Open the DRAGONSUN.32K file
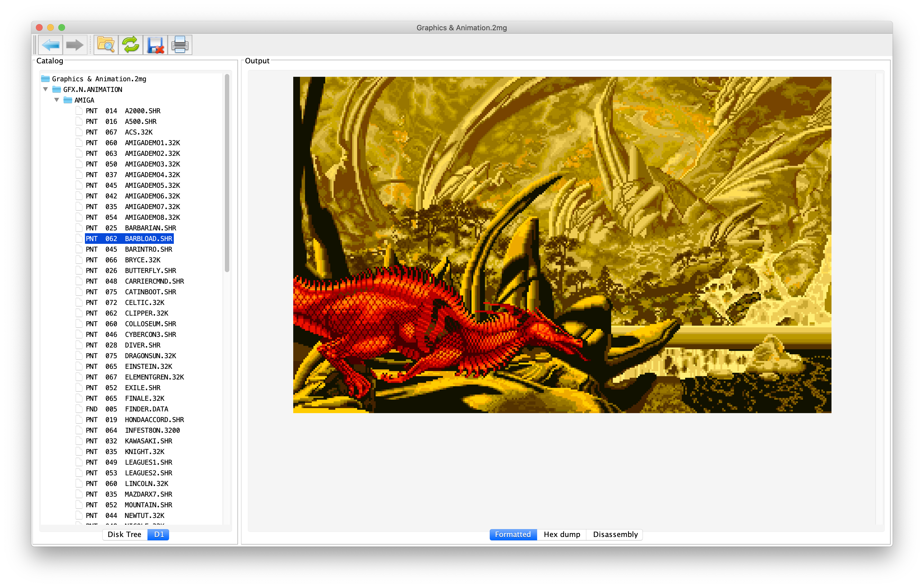The width and height of the screenshot is (924, 588). pyautogui.click(x=150, y=356)
